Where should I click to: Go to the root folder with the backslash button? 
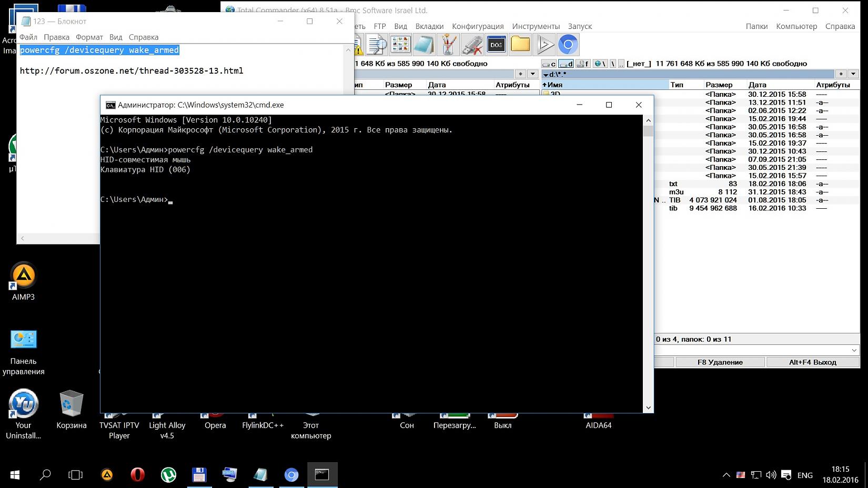613,64
